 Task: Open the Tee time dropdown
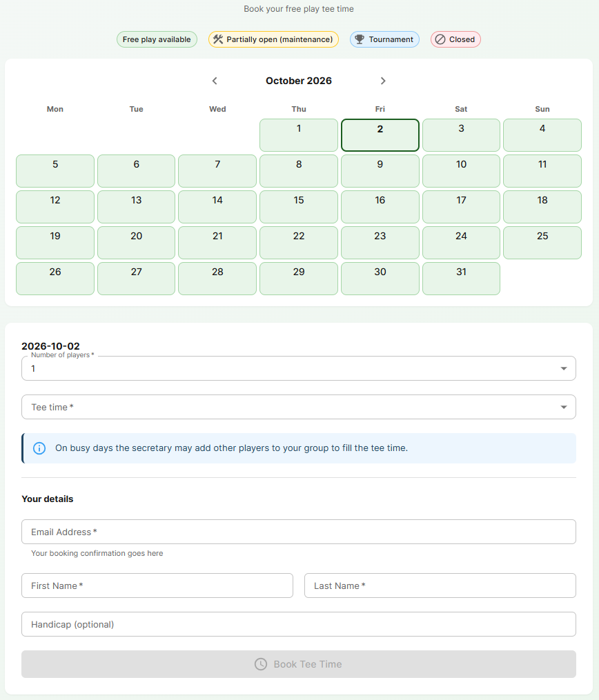299,407
